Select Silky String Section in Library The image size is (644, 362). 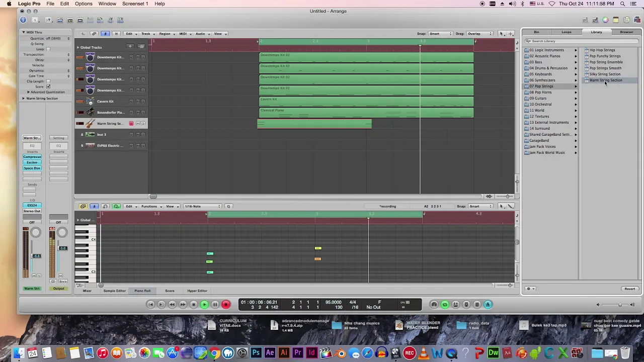[x=605, y=74]
